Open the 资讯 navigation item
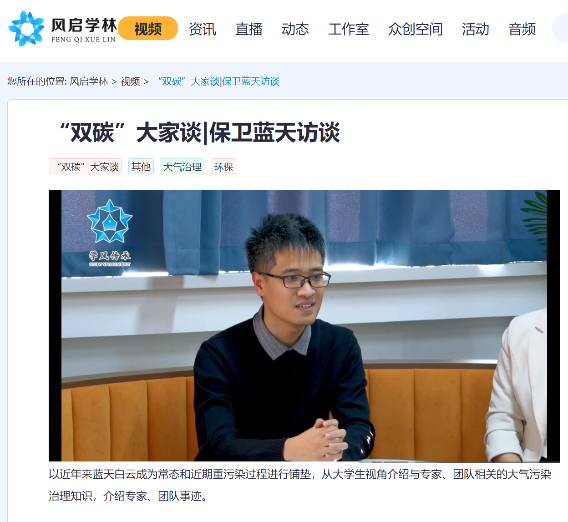 coord(202,29)
